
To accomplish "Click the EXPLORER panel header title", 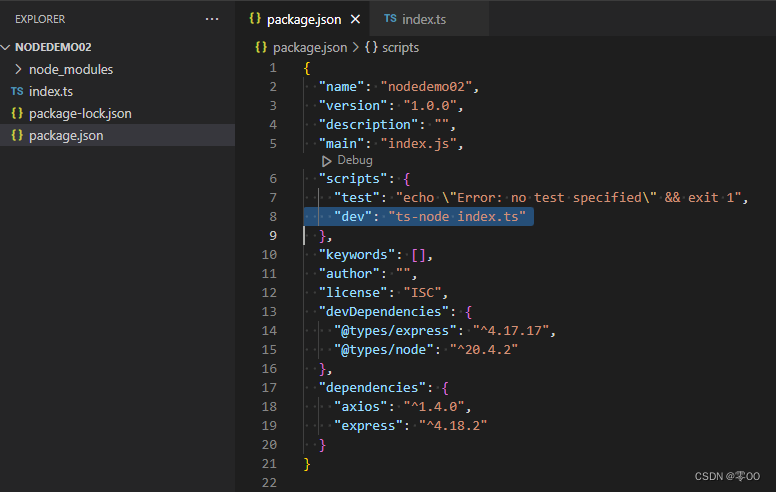I will click(40, 19).
